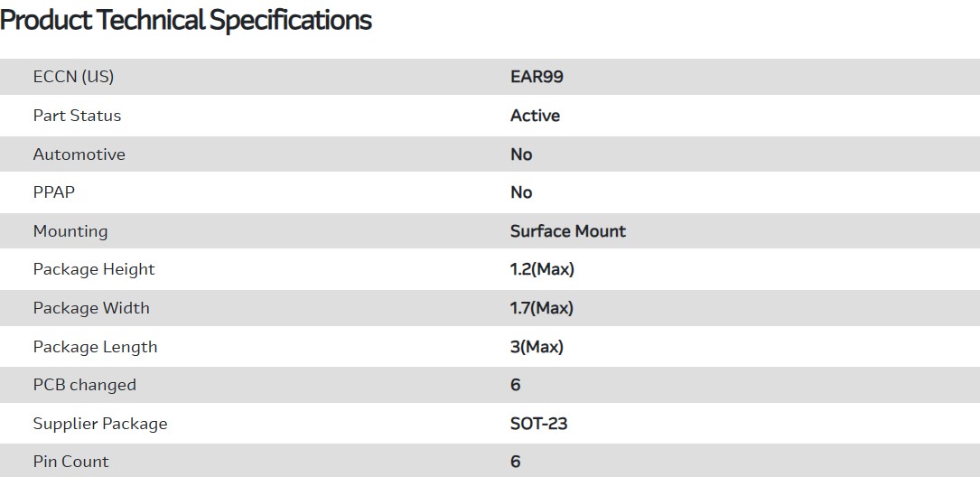
Task: Click the Package Width label
Action: coord(91,308)
